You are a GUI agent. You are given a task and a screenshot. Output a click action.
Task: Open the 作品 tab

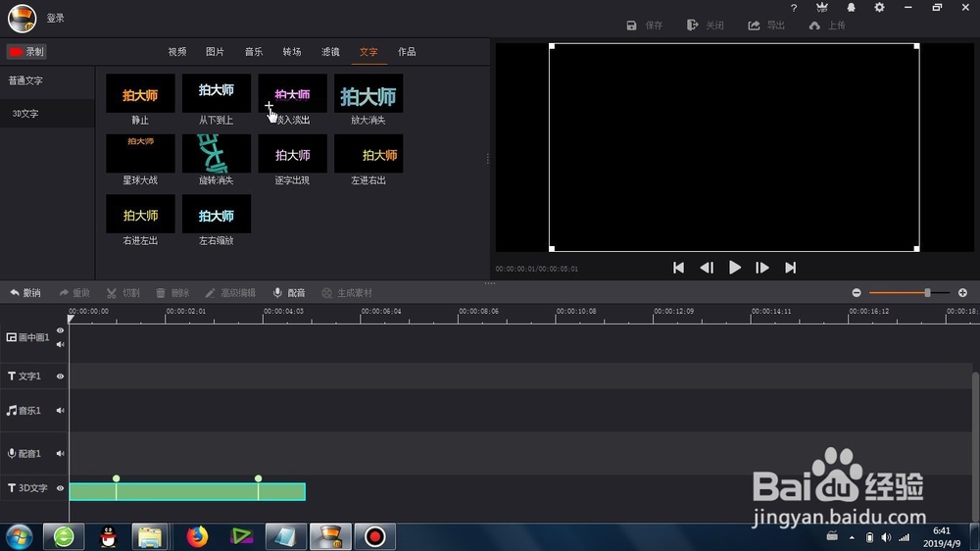407,52
